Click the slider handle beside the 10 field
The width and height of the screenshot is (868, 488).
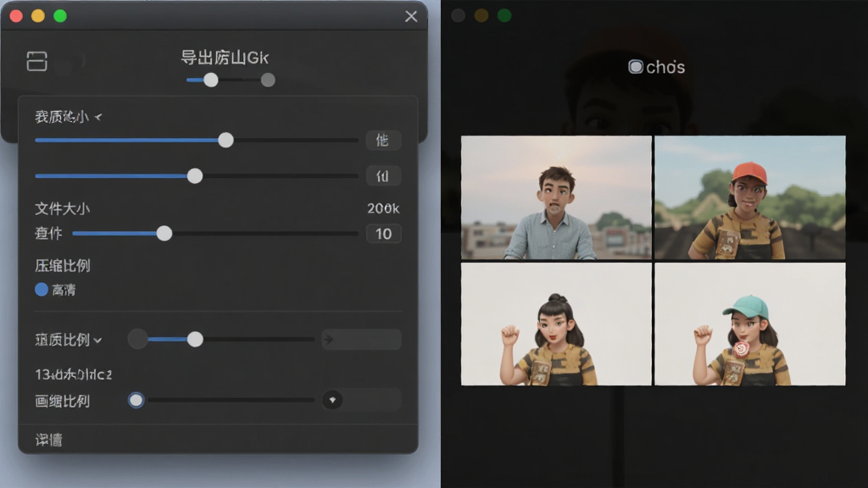point(164,234)
